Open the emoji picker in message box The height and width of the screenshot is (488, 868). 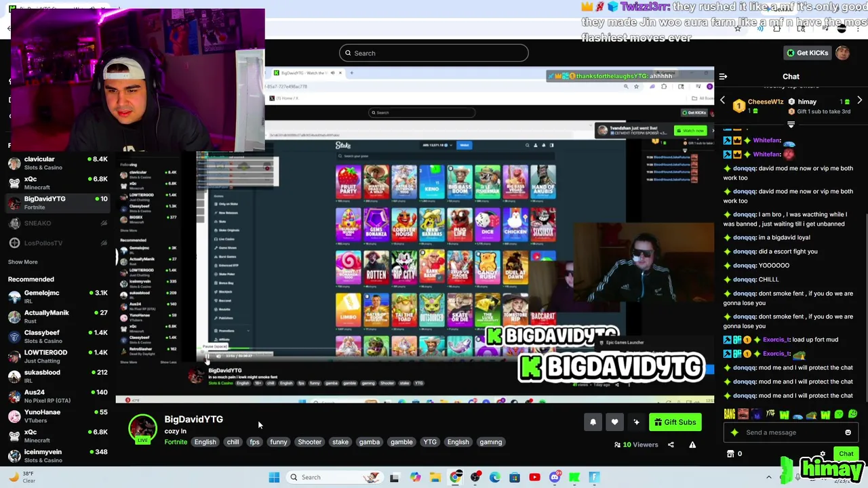848,432
